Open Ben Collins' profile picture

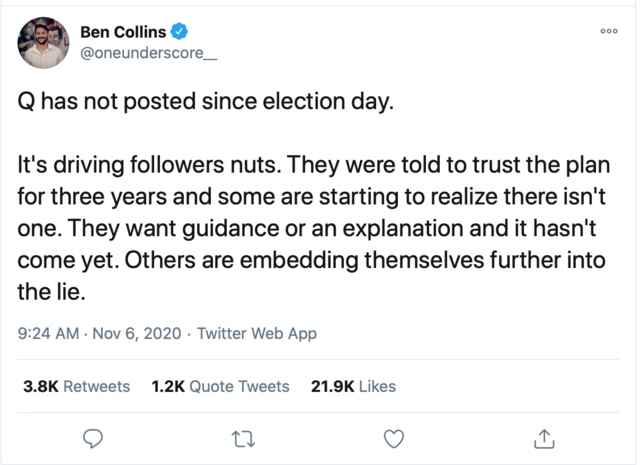[x=43, y=42]
